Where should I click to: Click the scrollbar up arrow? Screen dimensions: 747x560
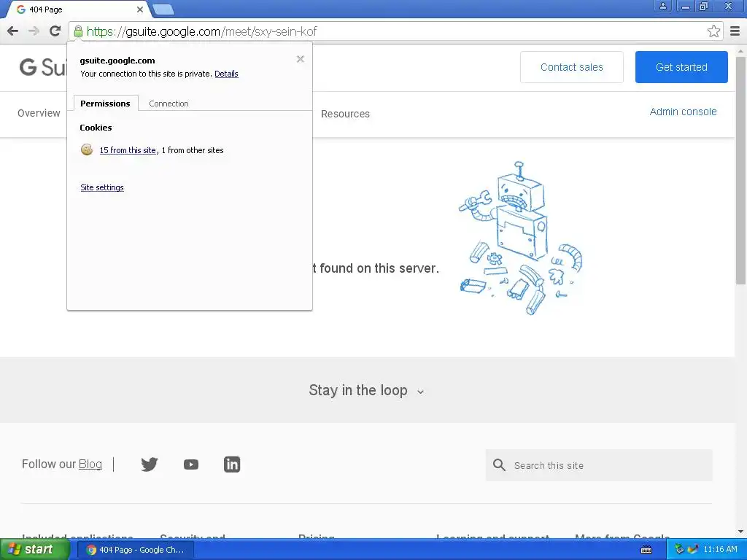click(741, 50)
